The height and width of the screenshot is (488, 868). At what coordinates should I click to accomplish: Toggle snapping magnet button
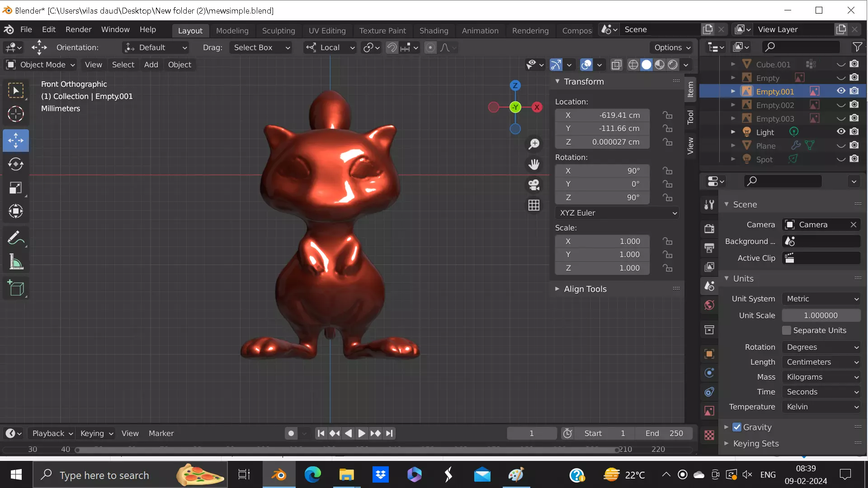(392, 47)
